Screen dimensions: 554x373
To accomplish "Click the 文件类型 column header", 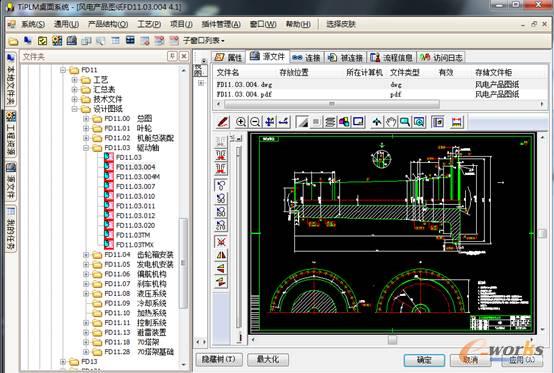I will 405,73.
